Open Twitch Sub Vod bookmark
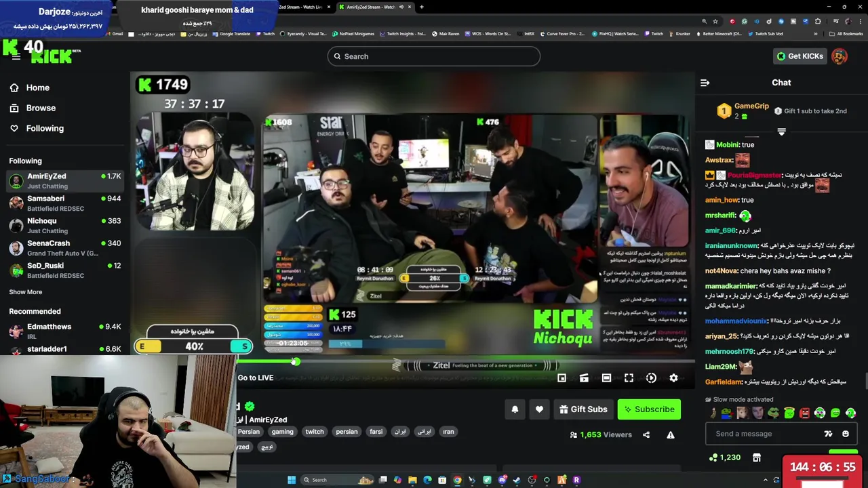The height and width of the screenshot is (488, 868). [x=765, y=34]
